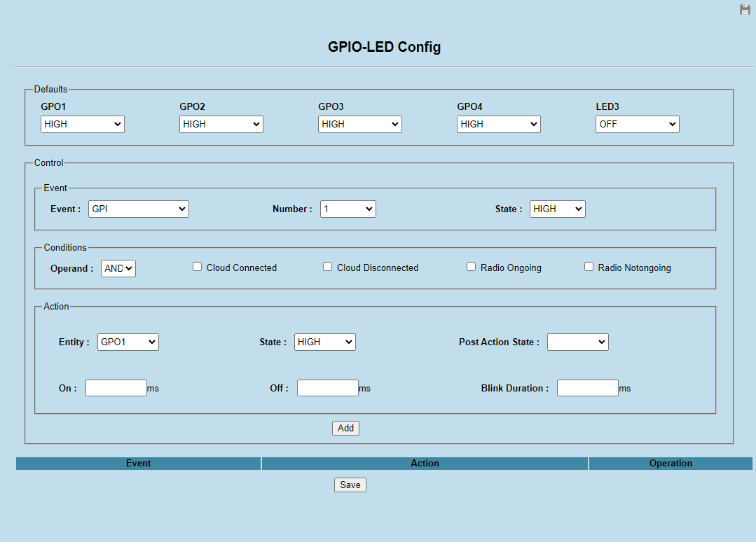Click the Add button to add the rule
The height and width of the screenshot is (542, 756).
click(345, 428)
